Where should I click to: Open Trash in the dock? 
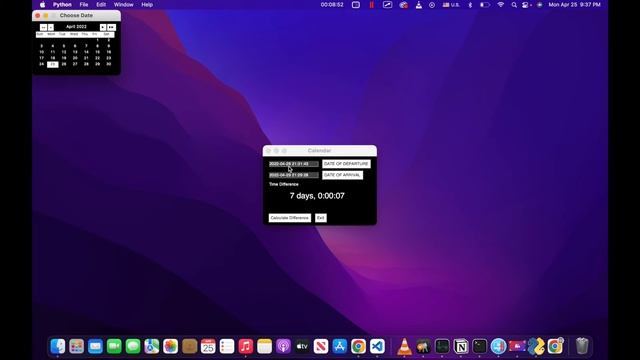click(x=582, y=346)
